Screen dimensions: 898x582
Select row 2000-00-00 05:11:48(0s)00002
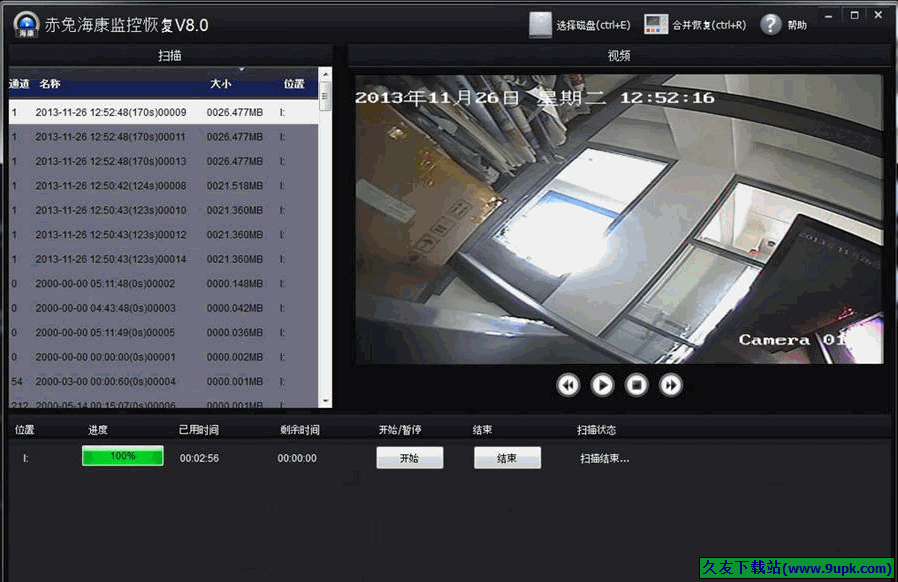click(x=163, y=284)
